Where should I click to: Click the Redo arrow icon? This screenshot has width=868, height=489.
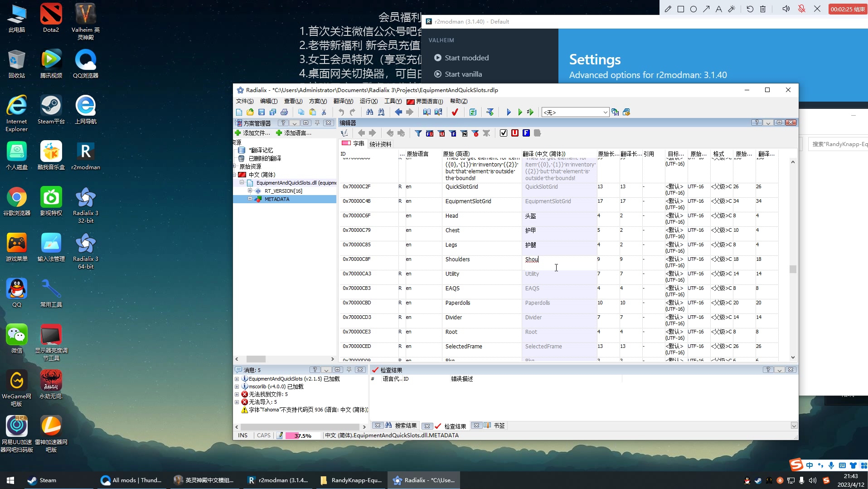tap(352, 112)
